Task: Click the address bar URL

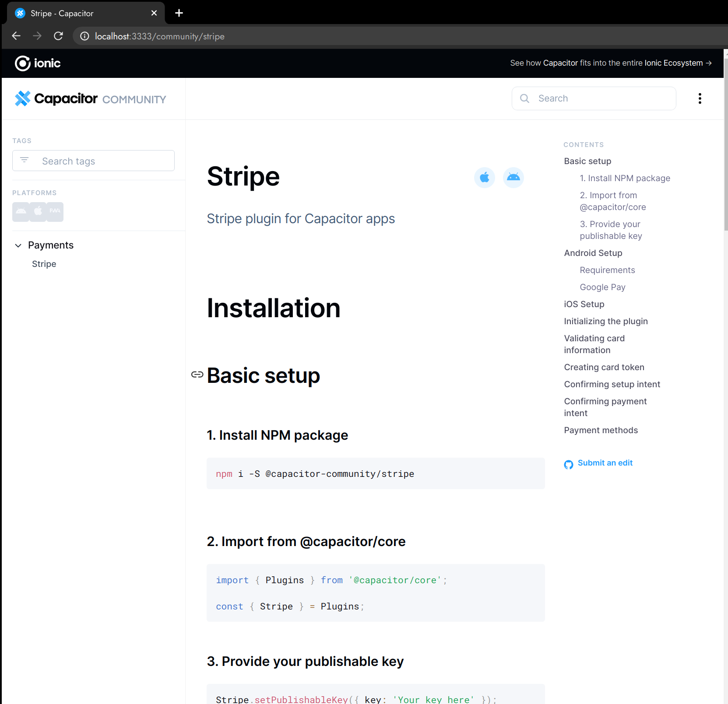Action: [160, 36]
